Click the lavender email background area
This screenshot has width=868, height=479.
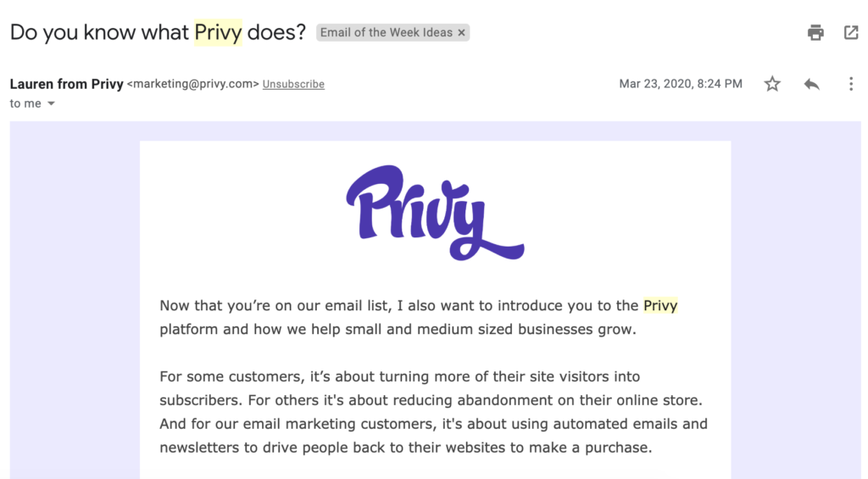75,299
